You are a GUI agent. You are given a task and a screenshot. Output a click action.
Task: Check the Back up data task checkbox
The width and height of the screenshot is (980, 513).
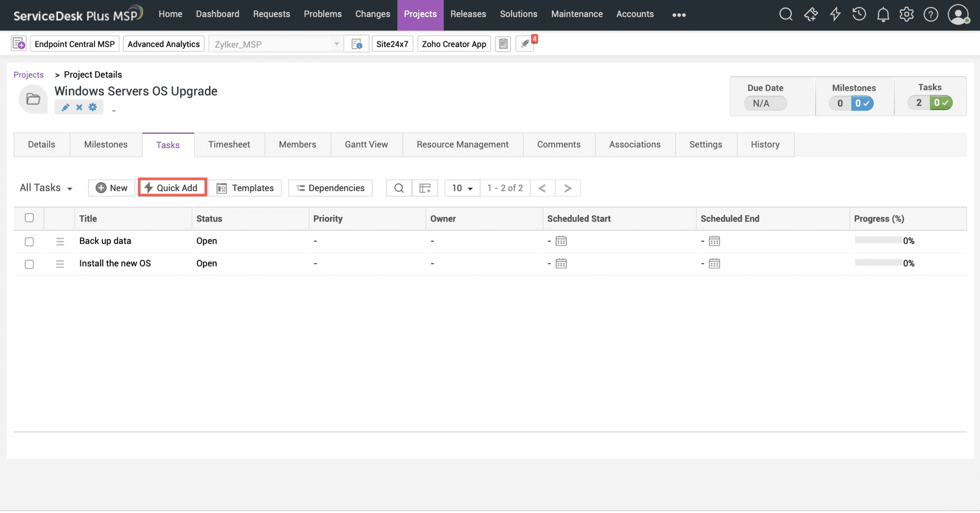(x=29, y=242)
